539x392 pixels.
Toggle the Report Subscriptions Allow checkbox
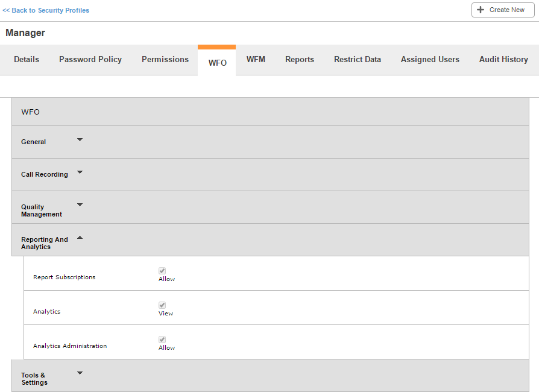[x=162, y=271]
